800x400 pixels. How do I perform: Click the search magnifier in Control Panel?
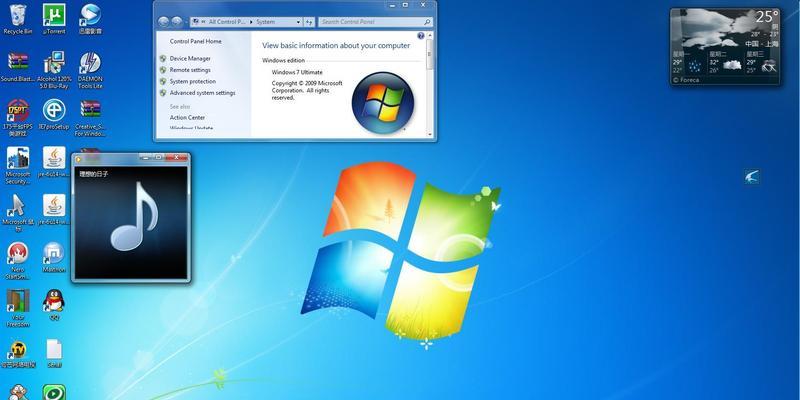point(427,22)
